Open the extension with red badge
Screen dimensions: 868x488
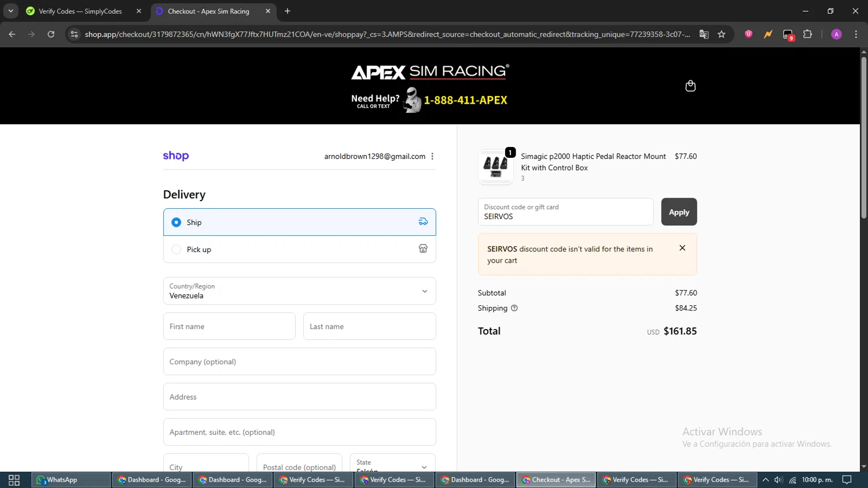[x=788, y=35]
